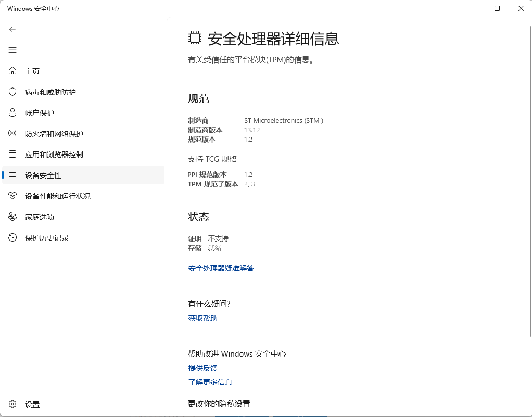The image size is (532, 417).
Task: Click the 存储 status value 就绪
Action: pos(214,248)
